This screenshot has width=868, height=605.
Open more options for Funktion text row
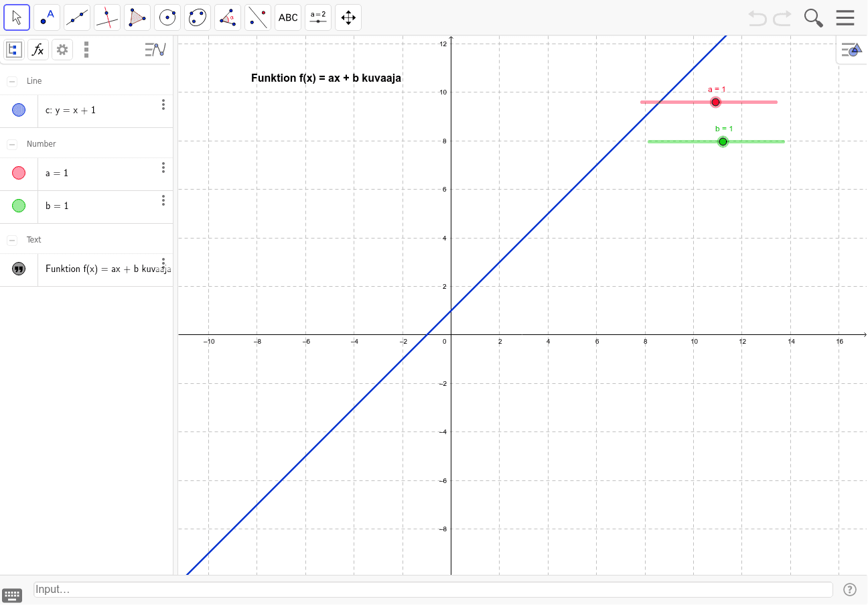click(163, 263)
